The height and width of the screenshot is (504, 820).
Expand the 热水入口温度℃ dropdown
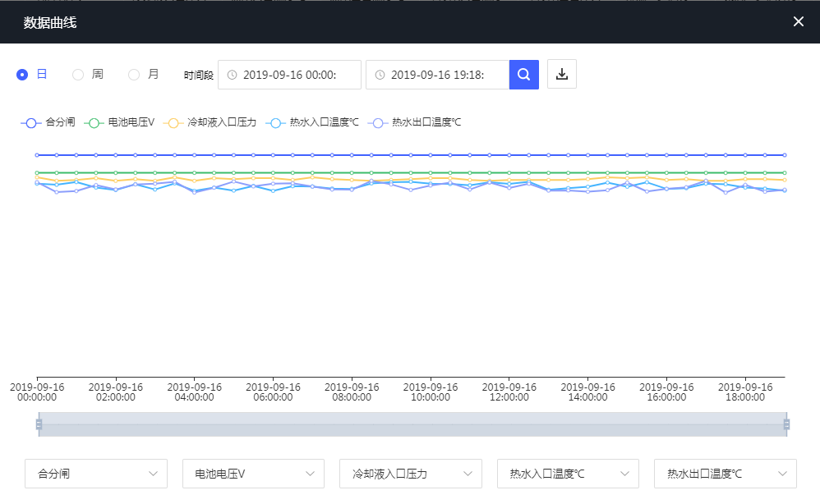pyautogui.click(x=568, y=474)
